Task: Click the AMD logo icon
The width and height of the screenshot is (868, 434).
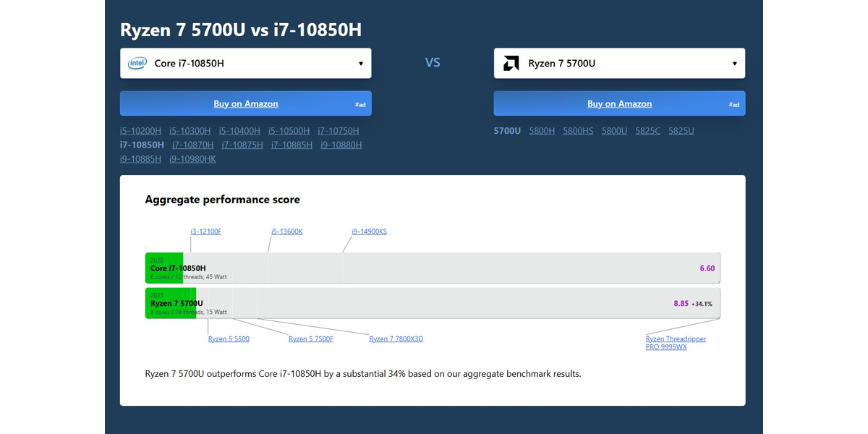Action: point(511,64)
